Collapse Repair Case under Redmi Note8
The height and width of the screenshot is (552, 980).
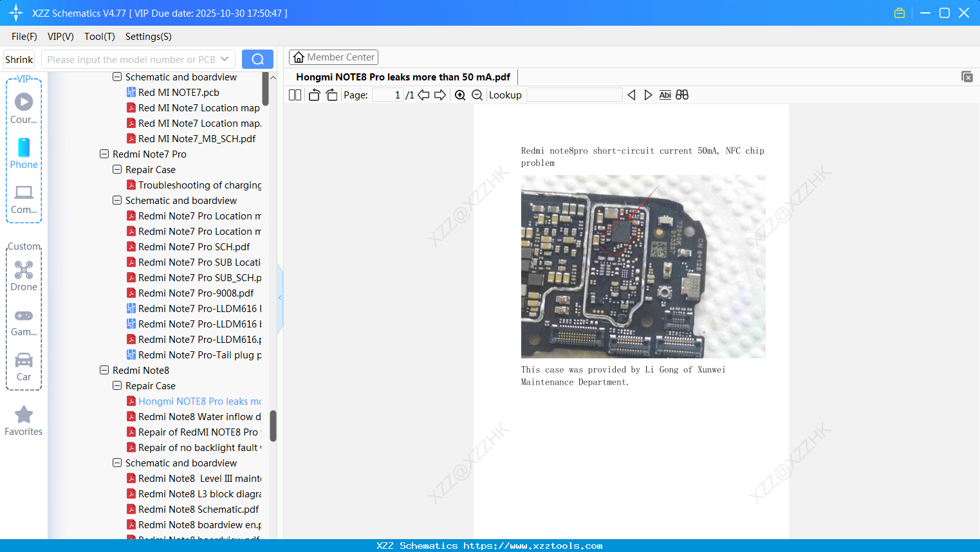click(117, 386)
